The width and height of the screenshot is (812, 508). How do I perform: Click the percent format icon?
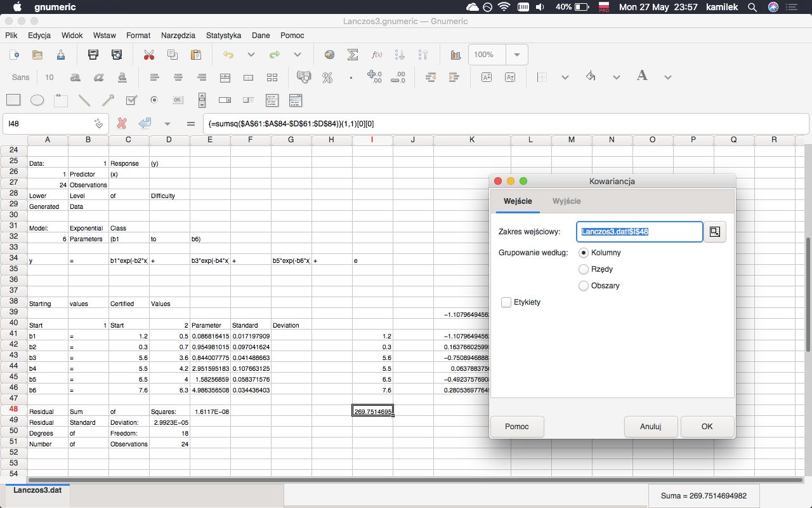coord(327,77)
